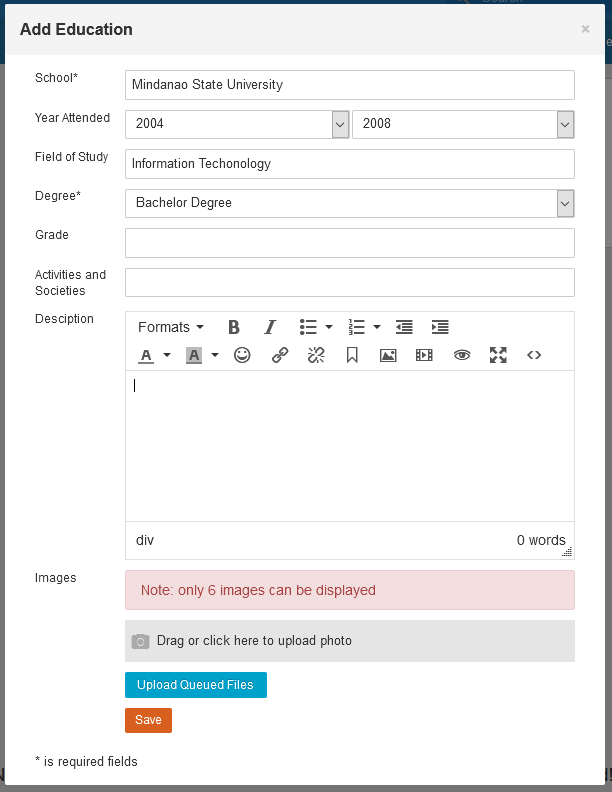612x792 pixels.
Task: Click the insert link icon
Action: coord(280,355)
